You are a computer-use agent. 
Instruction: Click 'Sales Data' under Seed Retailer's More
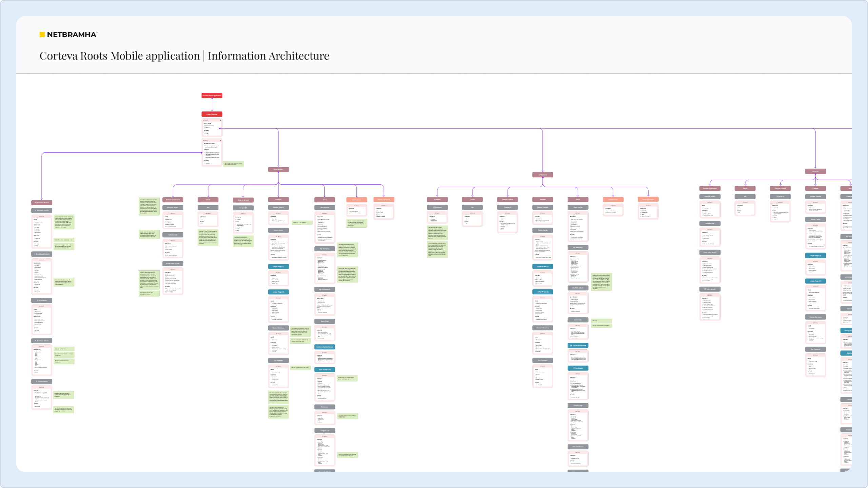point(325,321)
